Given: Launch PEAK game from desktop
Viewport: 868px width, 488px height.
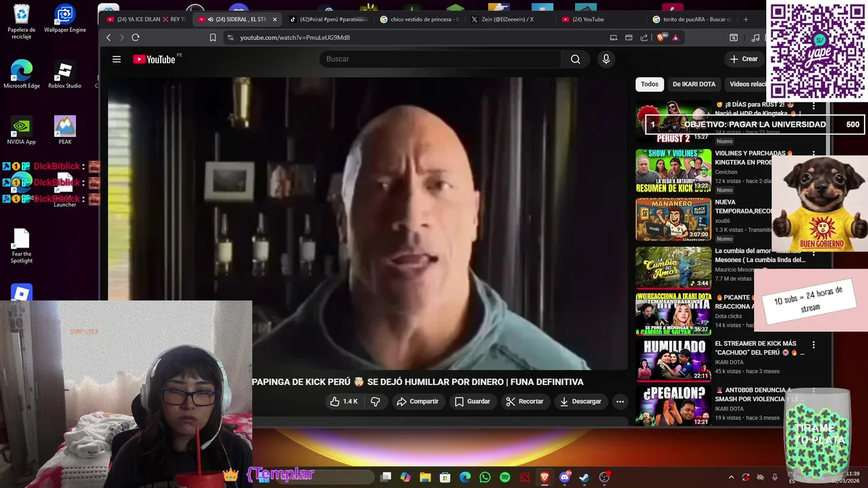Looking at the screenshot, I should click(65, 131).
